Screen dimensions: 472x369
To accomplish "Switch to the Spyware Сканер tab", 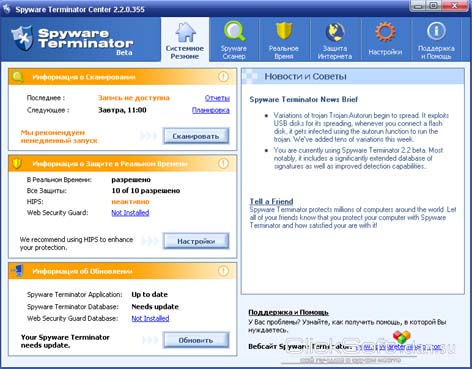I will click(x=234, y=40).
